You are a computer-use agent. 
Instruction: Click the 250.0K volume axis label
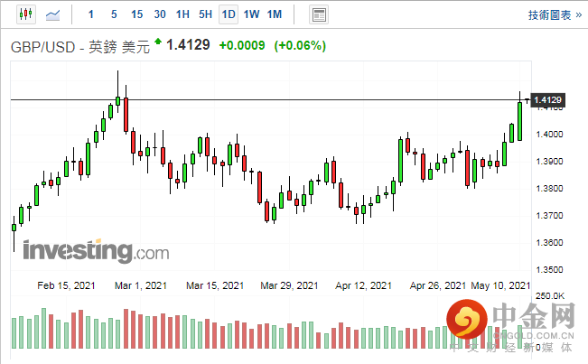coord(550,296)
